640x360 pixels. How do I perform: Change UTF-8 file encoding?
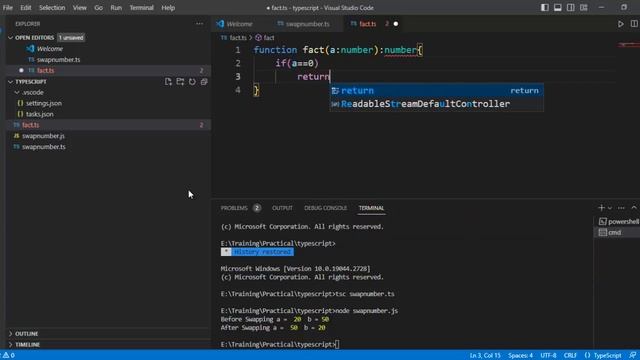click(548, 356)
